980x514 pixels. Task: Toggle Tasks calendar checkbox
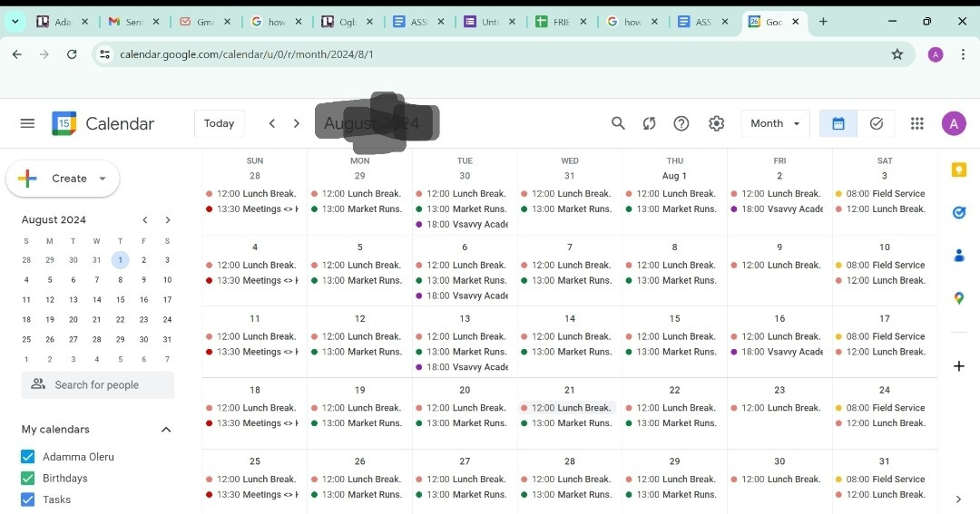point(27,499)
